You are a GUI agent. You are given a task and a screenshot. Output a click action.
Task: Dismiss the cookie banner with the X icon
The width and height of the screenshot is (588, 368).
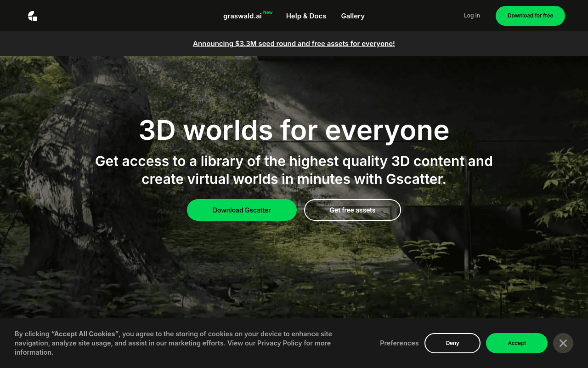(563, 343)
